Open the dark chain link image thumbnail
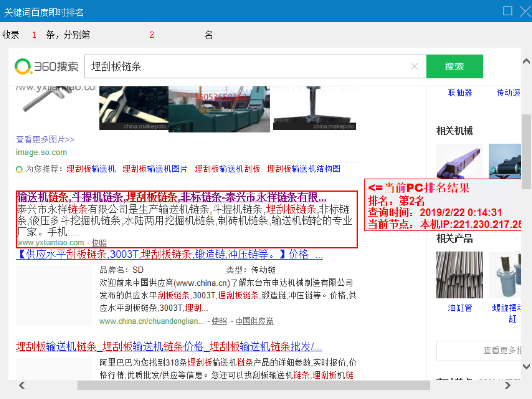 tap(134, 108)
